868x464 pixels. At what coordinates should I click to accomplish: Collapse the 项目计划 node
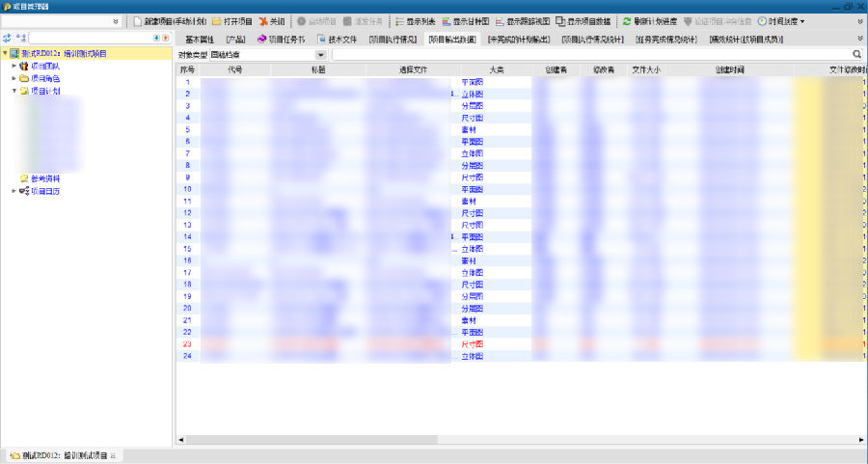tap(14, 91)
